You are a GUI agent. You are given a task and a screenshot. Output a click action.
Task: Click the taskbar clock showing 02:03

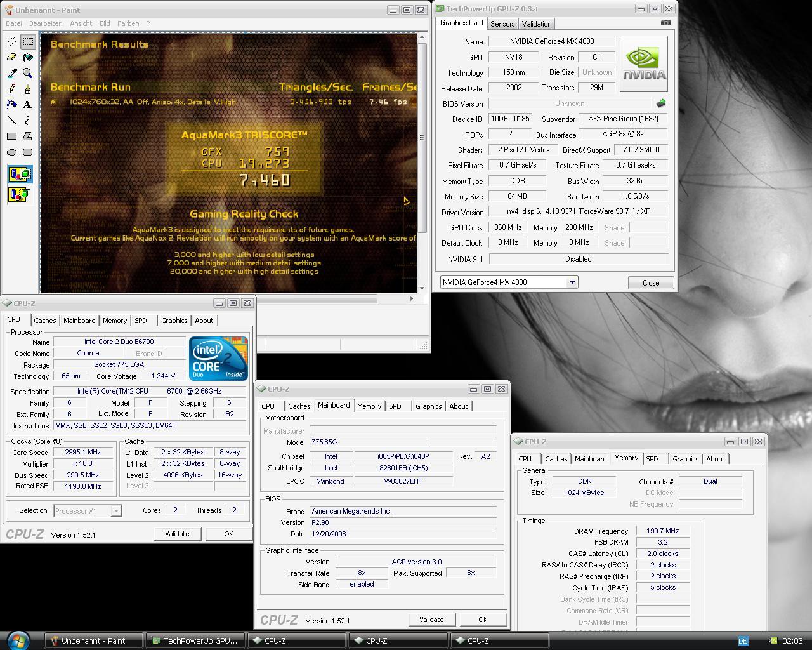[792, 640]
